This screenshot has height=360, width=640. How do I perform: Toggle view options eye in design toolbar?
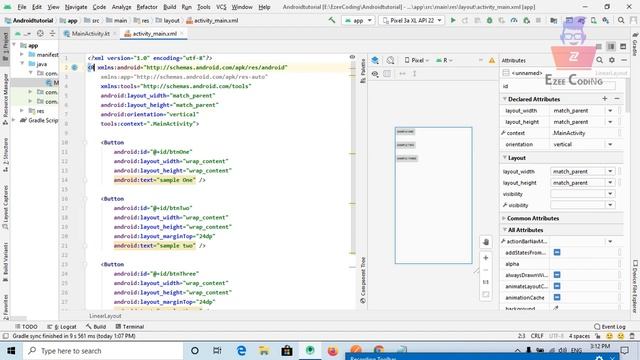coord(375,74)
